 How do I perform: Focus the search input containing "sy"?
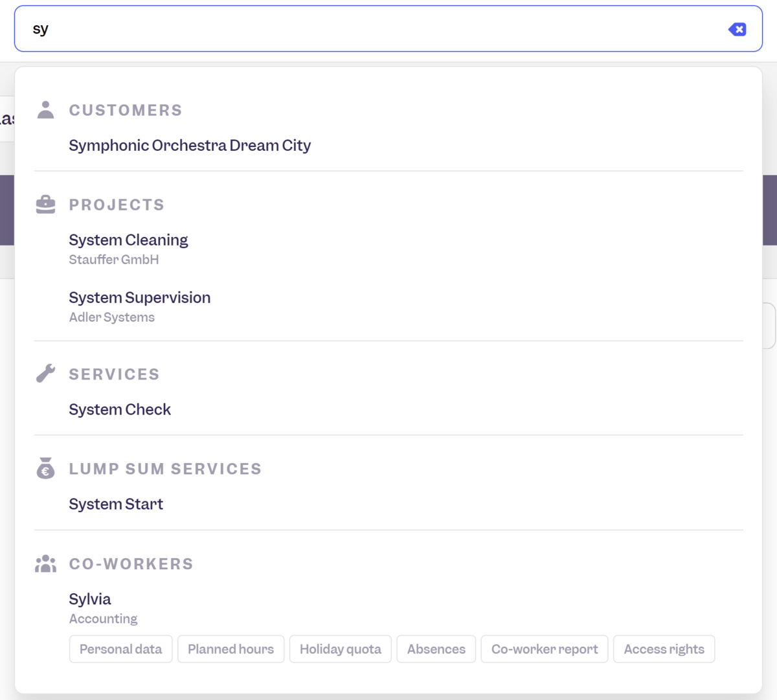coord(376,29)
